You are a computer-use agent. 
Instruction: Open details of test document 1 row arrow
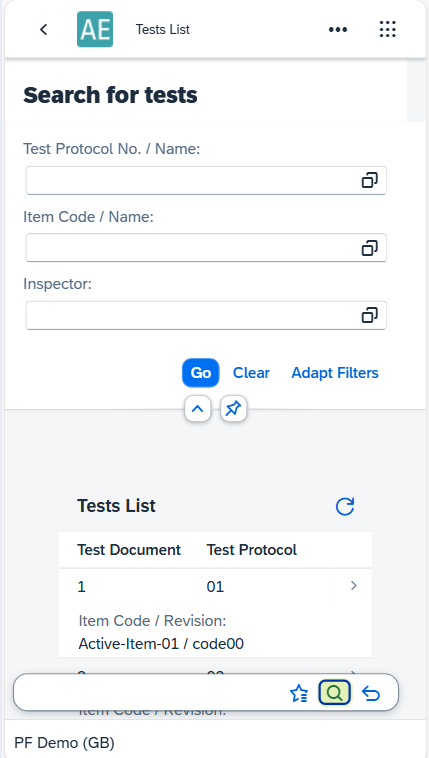[x=354, y=586]
